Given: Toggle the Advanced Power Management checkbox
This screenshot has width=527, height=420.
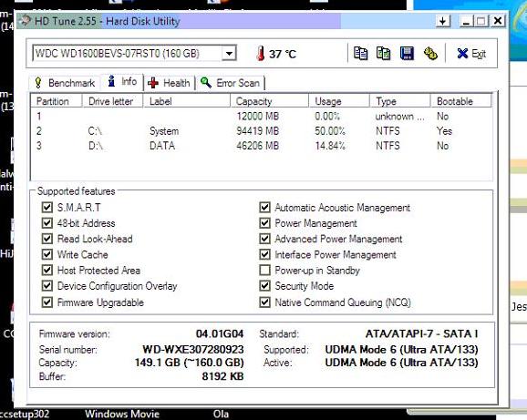Looking at the screenshot, I should 264,239.
